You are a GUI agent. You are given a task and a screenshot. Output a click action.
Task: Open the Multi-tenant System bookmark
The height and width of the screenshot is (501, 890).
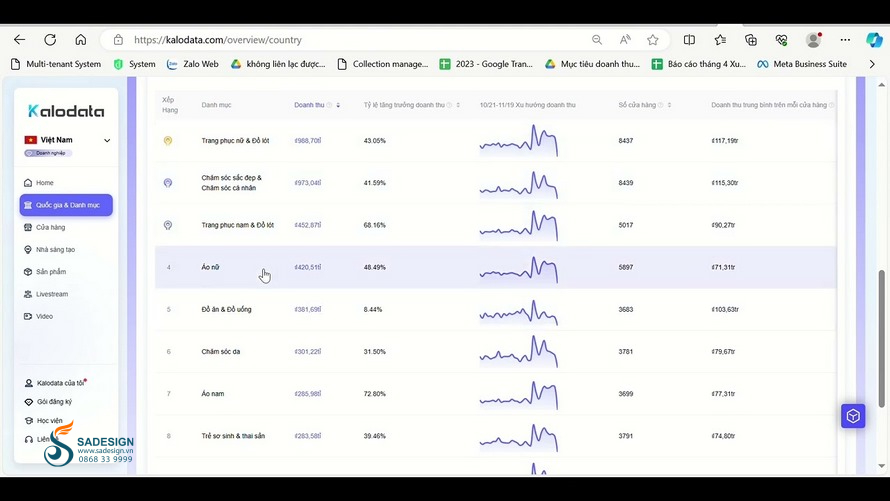pyautogui.click(x=56, y=64)
